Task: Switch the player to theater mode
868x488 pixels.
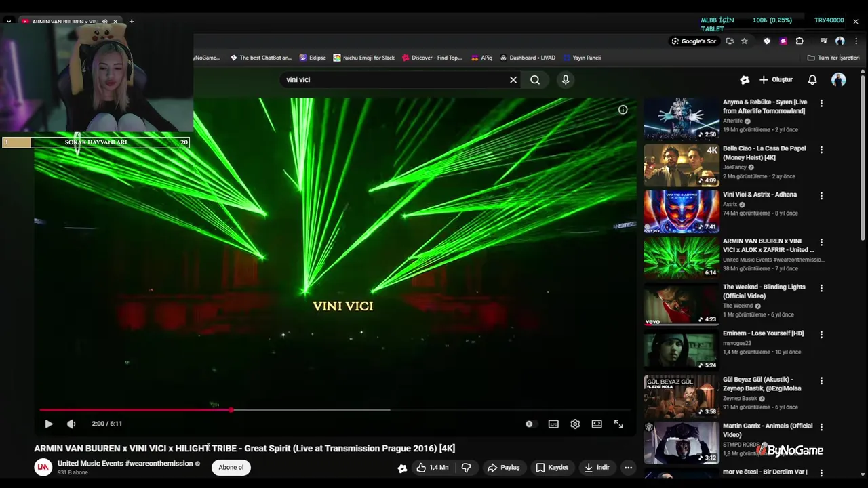Action: tap(597, 424)
